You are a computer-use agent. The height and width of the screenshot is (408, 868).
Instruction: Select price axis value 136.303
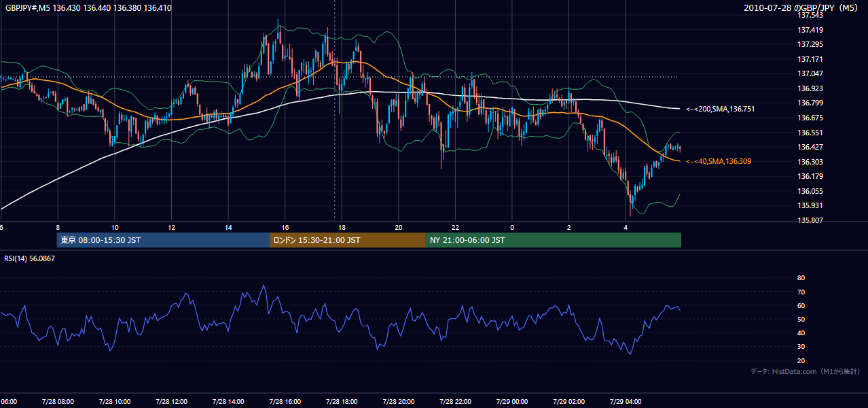811,162
